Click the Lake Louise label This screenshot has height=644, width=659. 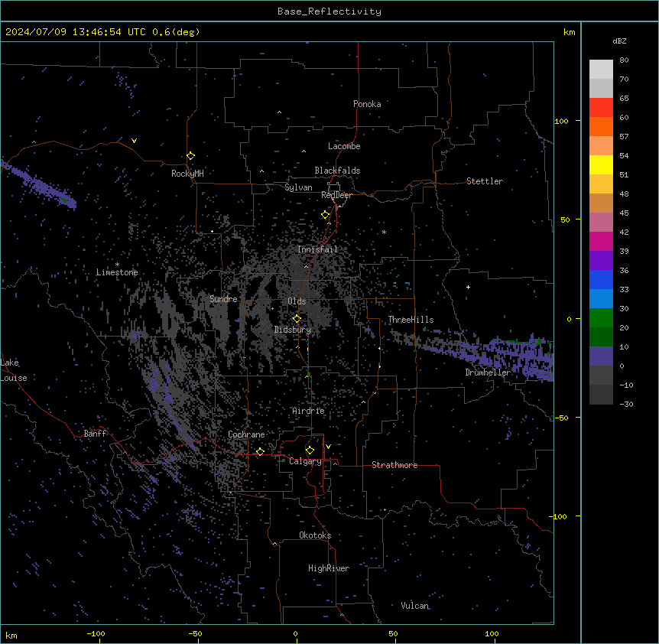pos(14,370)
